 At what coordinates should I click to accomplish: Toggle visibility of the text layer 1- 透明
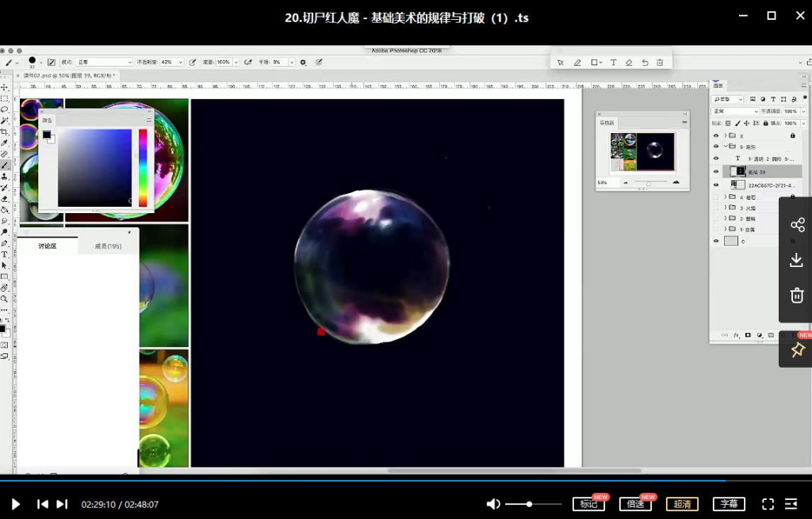(x=716, y=158)
